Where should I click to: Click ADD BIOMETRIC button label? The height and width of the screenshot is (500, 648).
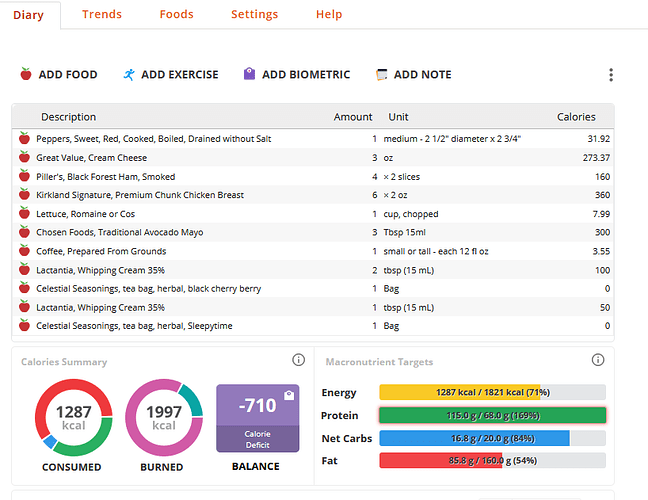tap(306, 75)
